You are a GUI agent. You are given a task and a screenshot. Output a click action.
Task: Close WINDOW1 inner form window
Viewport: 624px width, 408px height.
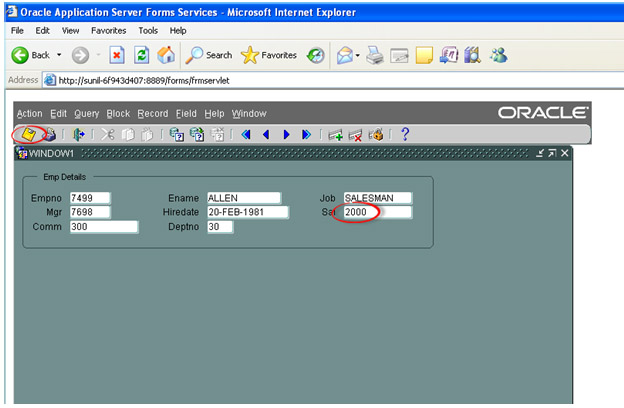(565, 153)
